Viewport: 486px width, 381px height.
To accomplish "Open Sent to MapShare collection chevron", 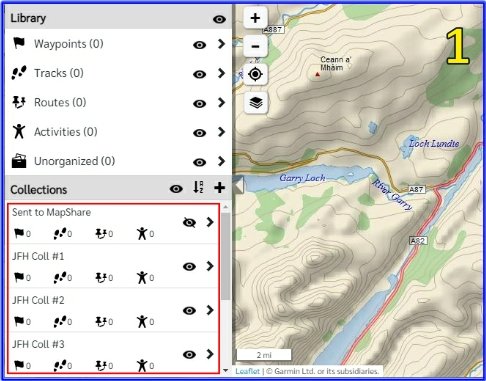I will pos(210,222).
